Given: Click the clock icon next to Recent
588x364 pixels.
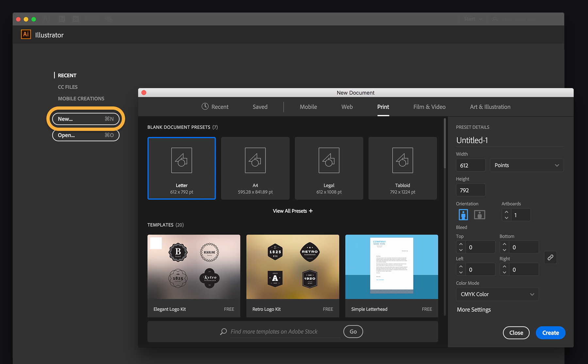Looking at the screenshot, I should click(x=204, y=107).
